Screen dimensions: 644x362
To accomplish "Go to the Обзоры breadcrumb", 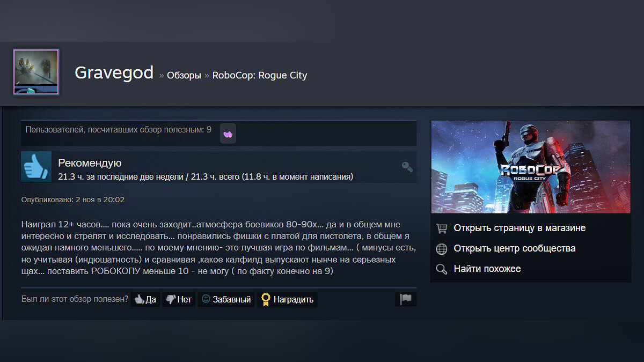I will pyautogui.click(x=184, y=76).
